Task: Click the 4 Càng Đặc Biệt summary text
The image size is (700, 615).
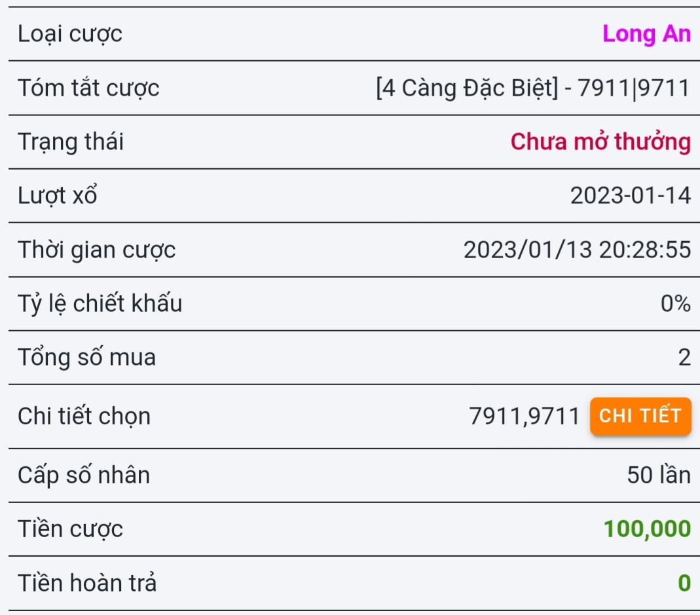Action: pyautogui.click(x=533, y=88)
